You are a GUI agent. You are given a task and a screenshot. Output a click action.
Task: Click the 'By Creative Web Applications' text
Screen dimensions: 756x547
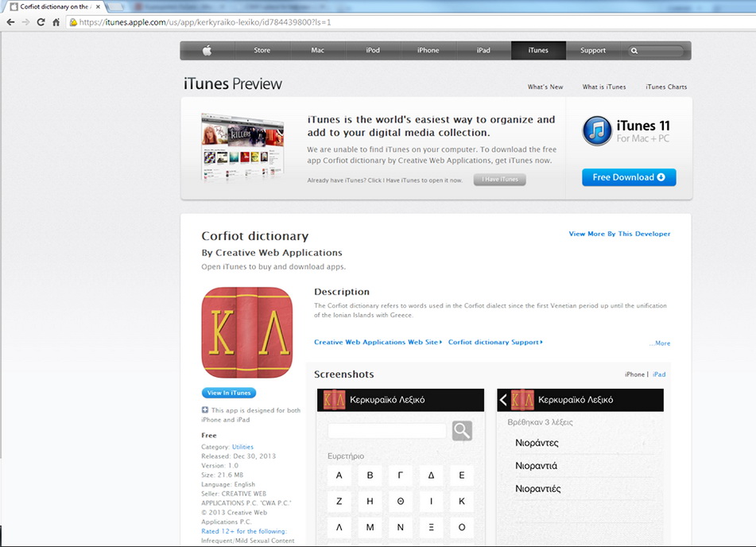point(272,253)
